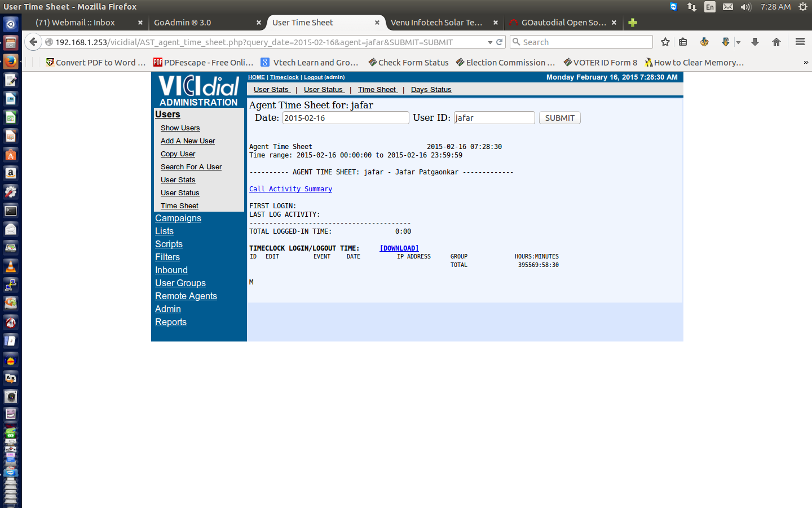Open Show Users in sidebar
Viewport: 812px width, 508px height.
pyautogui.click(x=180, y=128)
